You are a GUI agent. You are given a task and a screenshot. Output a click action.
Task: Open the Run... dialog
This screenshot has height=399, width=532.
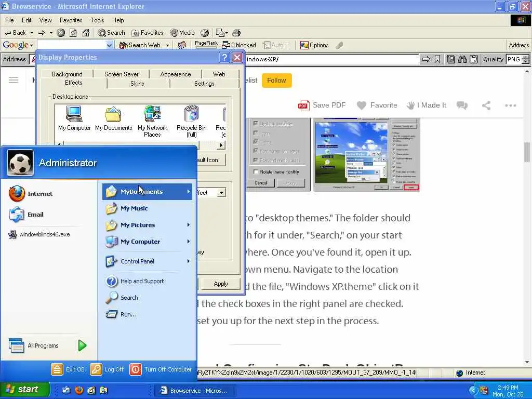tap(121, 314)
